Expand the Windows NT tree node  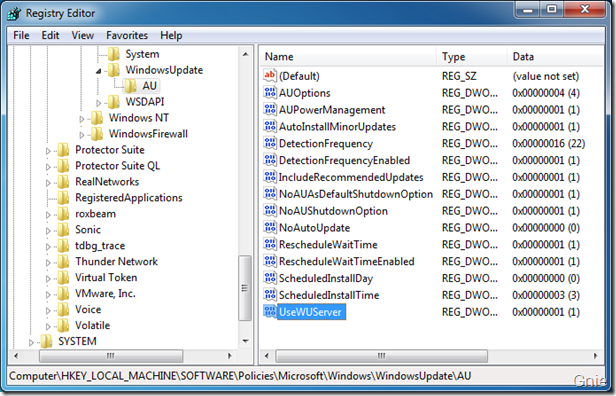(82, 119)
